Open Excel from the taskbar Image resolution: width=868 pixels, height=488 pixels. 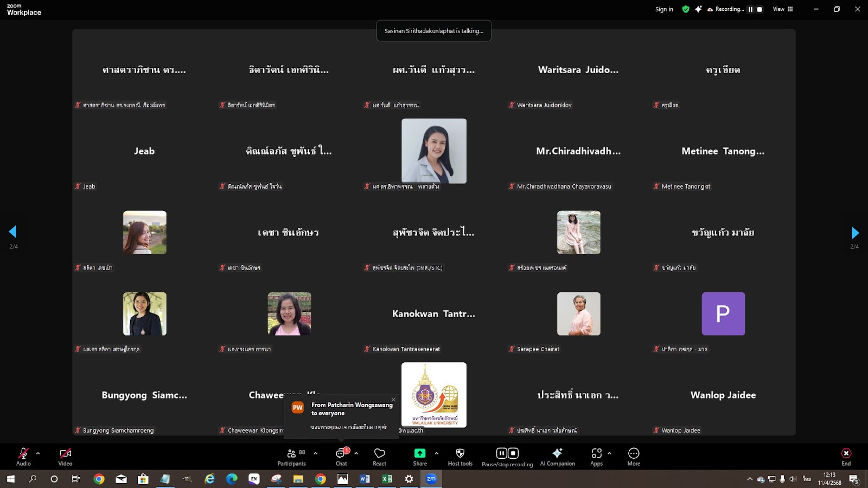(387, 479)
